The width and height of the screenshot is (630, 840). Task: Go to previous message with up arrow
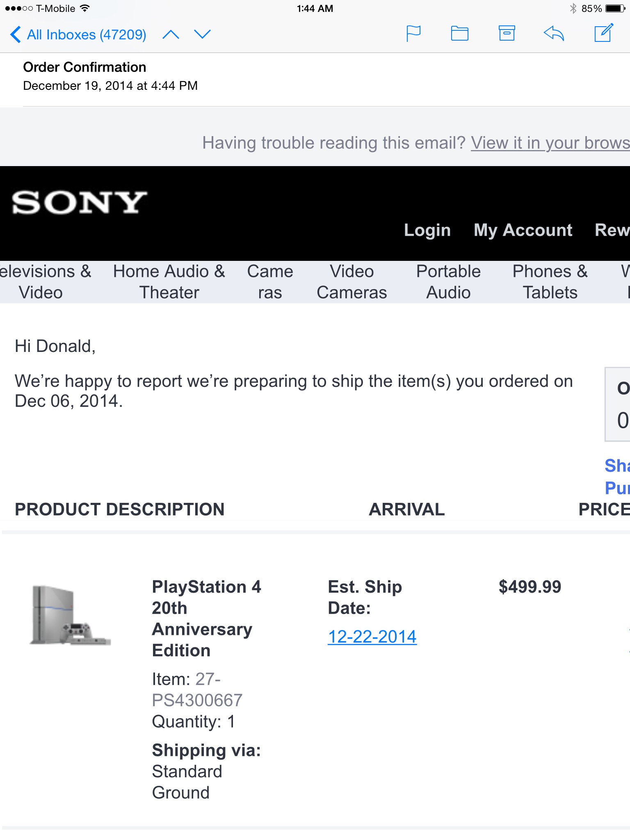pyautogui.click(x=171, y=34)
